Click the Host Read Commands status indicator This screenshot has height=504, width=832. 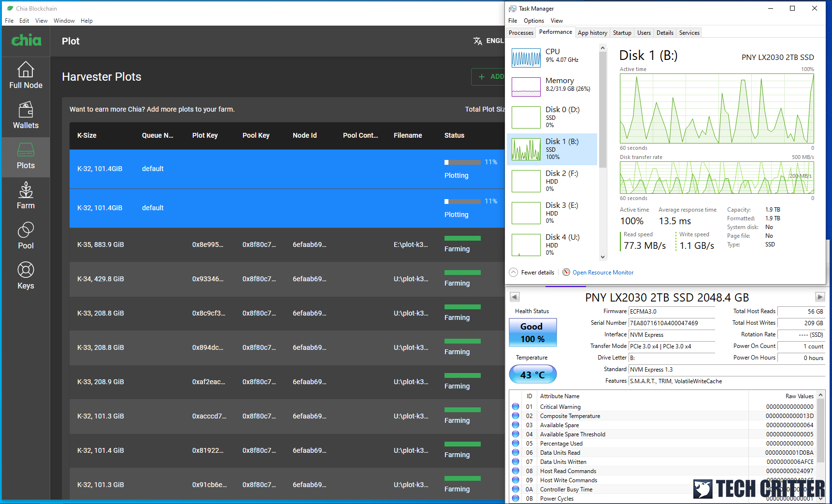coord(516,471)
